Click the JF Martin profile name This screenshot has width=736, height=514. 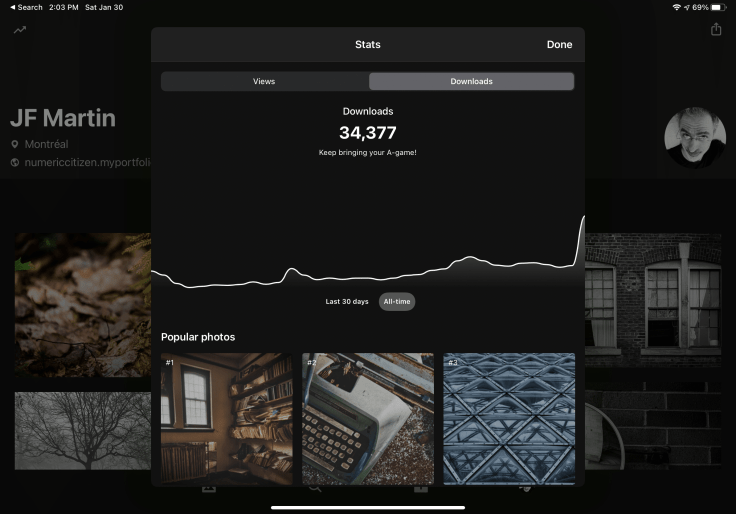click(63, 118)
